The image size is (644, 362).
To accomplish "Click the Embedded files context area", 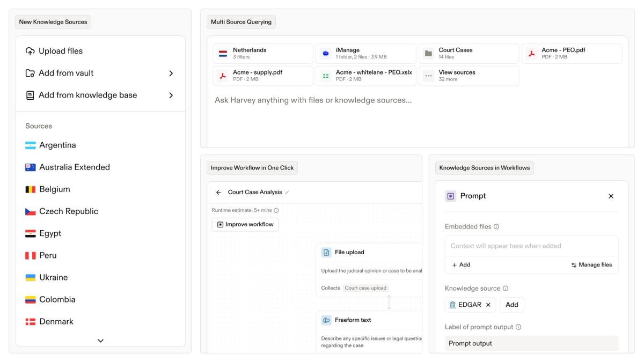I will [x=532, y=246].
